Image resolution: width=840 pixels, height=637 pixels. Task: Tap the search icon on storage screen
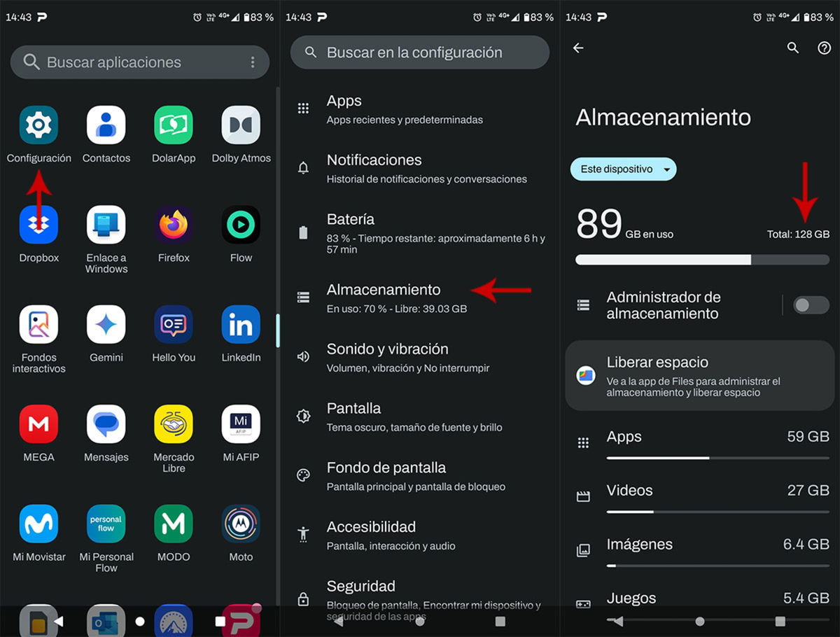(x=792, y=48)
